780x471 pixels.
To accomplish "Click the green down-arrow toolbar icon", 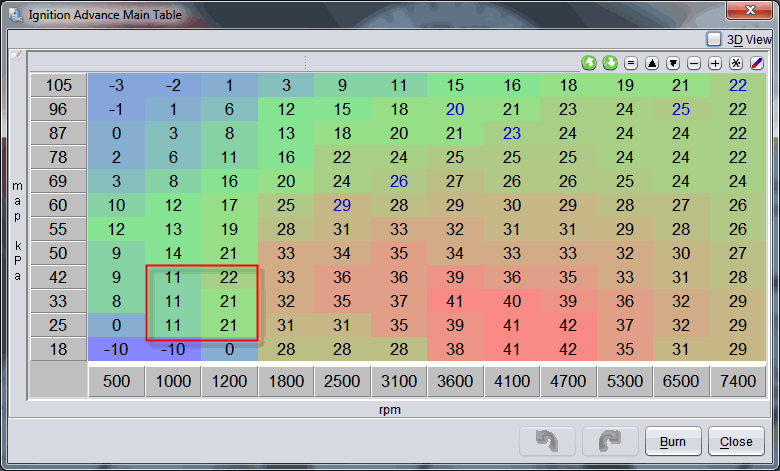I will (x=610, y=63).
